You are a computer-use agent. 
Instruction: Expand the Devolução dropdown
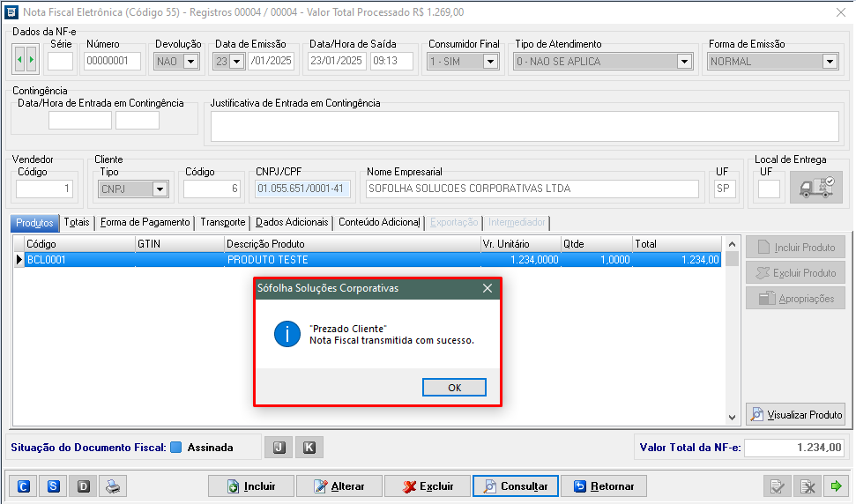[x=190, y=62]
